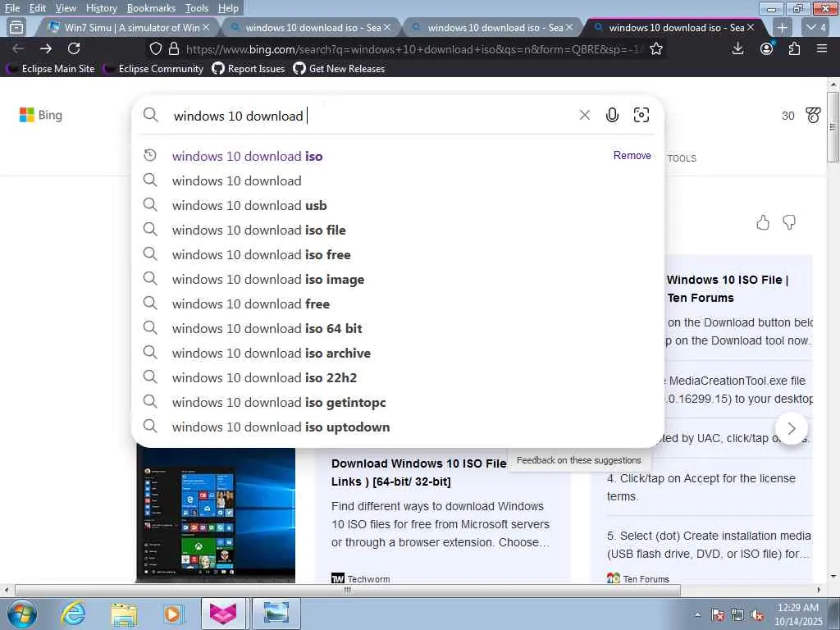Click the padlock site info icon

(x=174, y=48)
